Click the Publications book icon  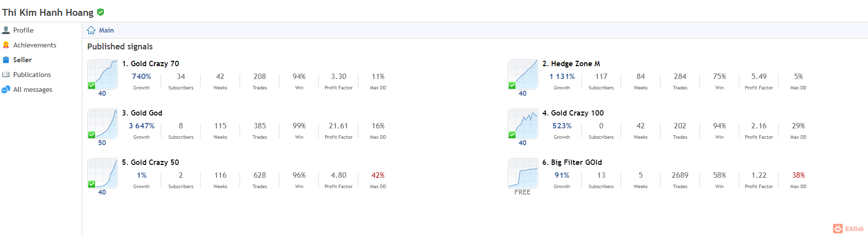[x=6, y=75]
